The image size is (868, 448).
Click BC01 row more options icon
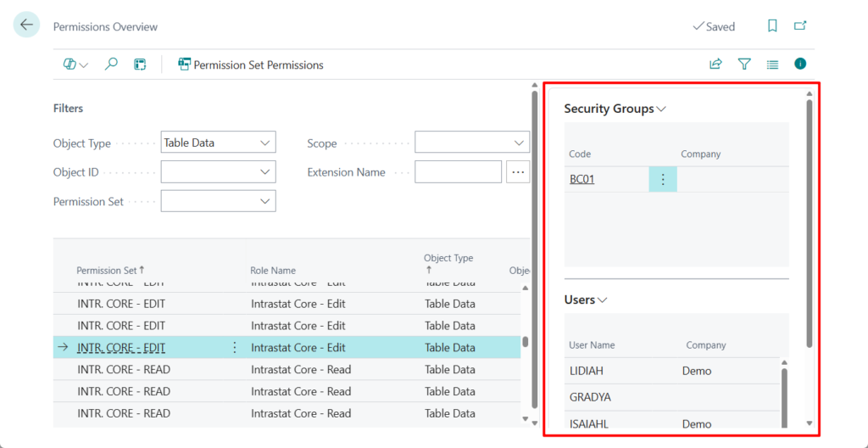663,179
